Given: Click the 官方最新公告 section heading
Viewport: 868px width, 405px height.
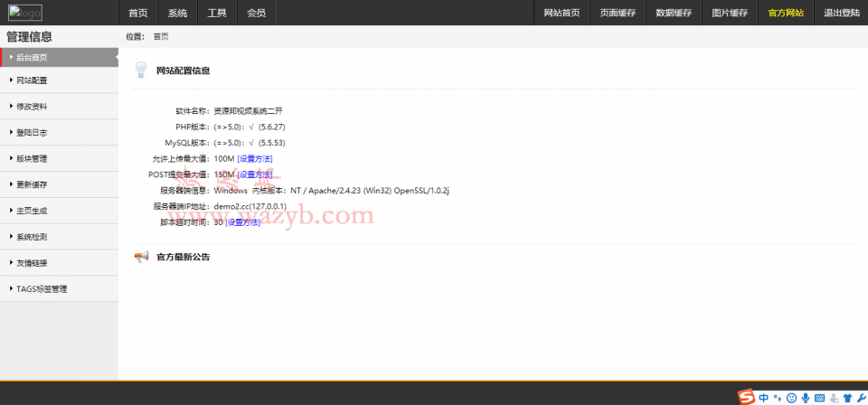Looking at the screenshot, I should pyautogui.click(x=184, y=257).
